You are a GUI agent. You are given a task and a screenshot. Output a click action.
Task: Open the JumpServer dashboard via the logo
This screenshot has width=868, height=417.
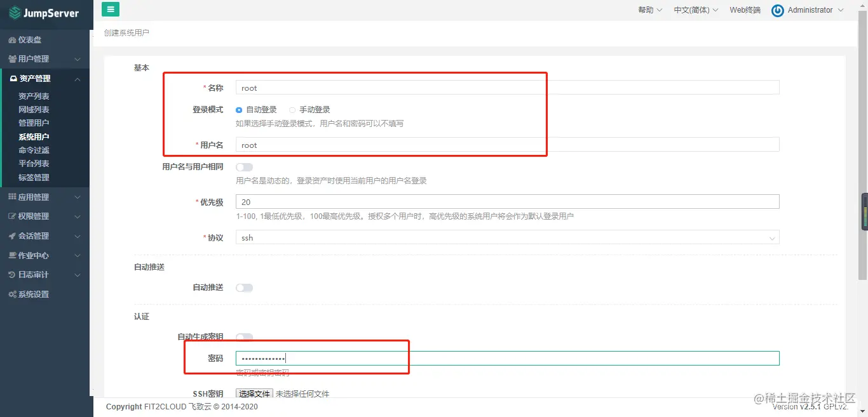point(44,13)
